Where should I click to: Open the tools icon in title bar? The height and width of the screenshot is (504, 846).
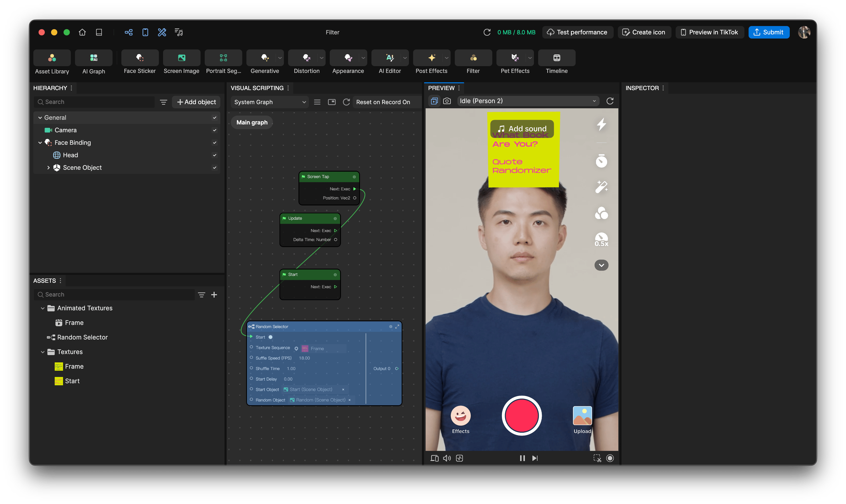pyautogui.click(x=162, y=32)
